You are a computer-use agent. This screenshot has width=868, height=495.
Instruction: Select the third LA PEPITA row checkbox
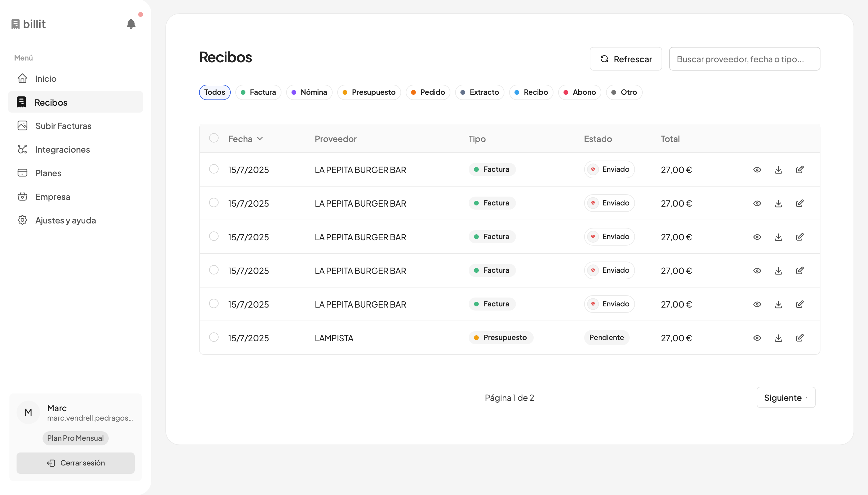click(x=214, y=236)
